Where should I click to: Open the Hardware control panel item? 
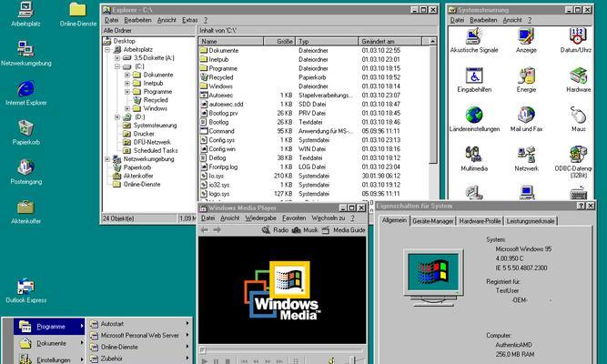(x=578, y=80)
